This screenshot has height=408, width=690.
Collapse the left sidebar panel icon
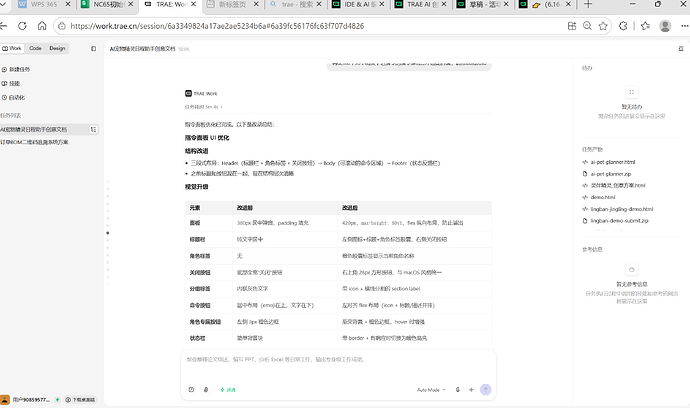click(x=93, y=48)
